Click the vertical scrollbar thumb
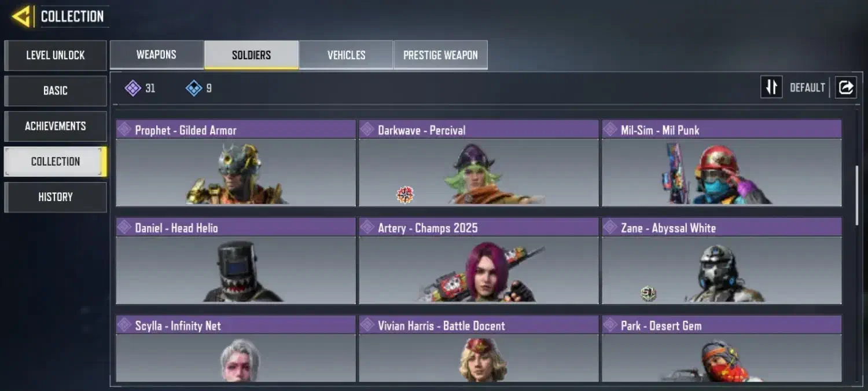This screenshot has height=391, width=868. 857,196
